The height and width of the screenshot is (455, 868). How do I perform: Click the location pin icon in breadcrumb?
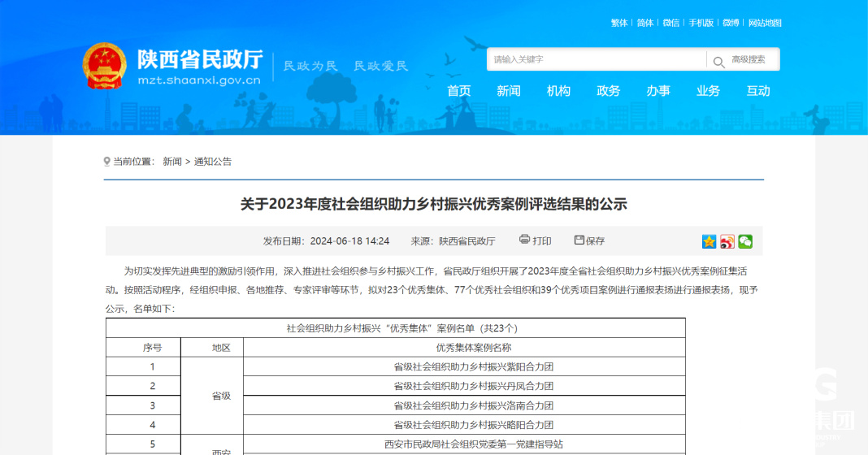(107, 162)
